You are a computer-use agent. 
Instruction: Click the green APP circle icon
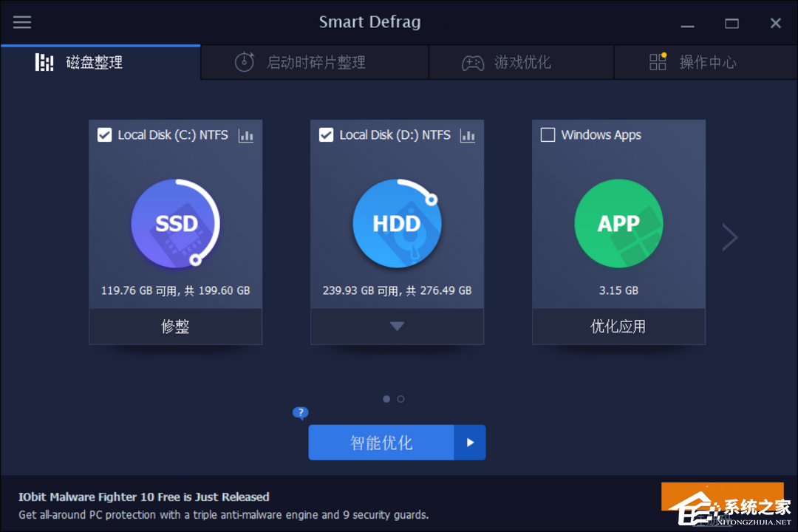point(618,223)
